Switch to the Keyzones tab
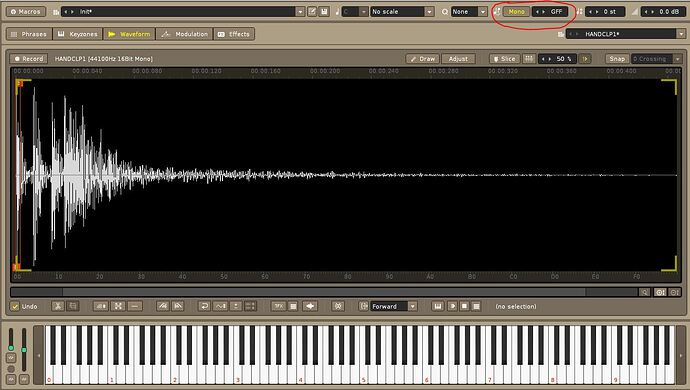690x390 pixels. click(78, 34)
